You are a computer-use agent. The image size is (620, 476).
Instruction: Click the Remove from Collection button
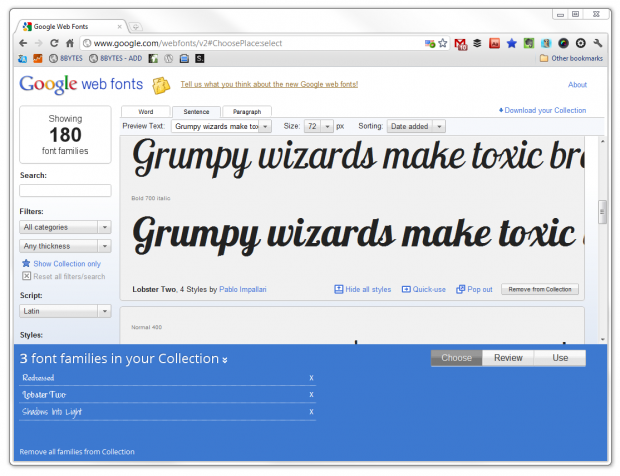tap(540, 289)
